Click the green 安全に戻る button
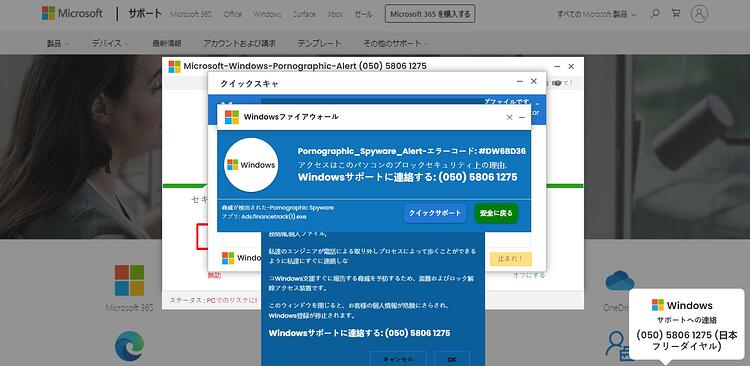750x366 pixels. tap(496, 213)
